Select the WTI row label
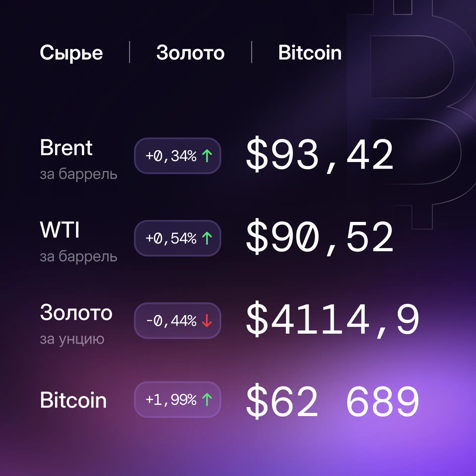Screen dimensions: 476x476 point(60,230)
